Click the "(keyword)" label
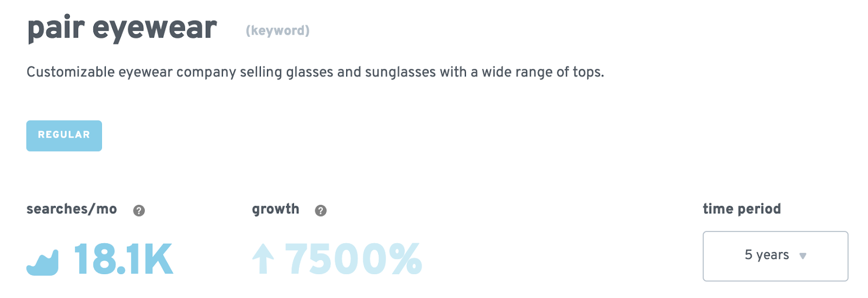The width and height of the screenshot is (868, 298). (278, 31)
